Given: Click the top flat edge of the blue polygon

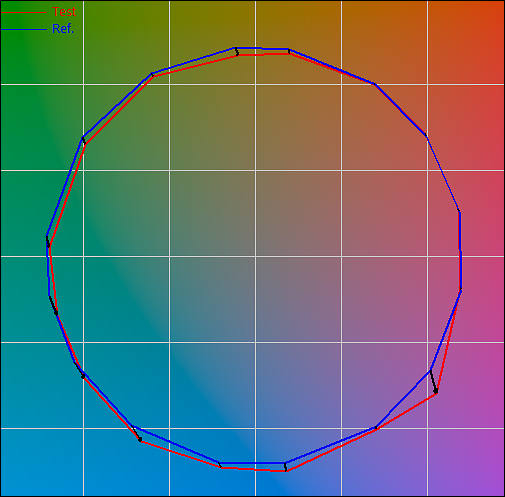Looking at the screenshot, I should point(262,49).
